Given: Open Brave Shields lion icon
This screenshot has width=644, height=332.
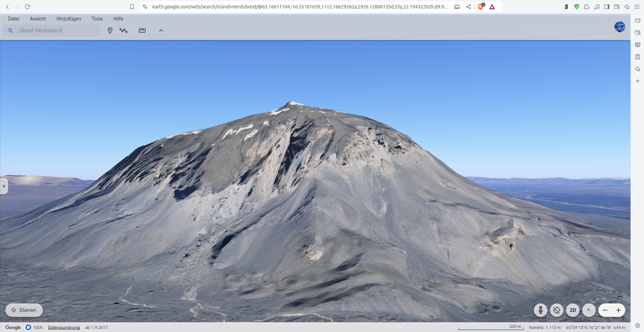Looking at the screenshot, I should tap(480, 7).
